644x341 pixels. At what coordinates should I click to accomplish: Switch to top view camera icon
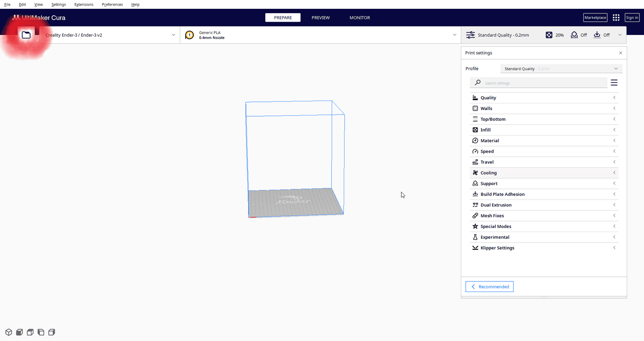pyautogui.click(x=30, y=332)
